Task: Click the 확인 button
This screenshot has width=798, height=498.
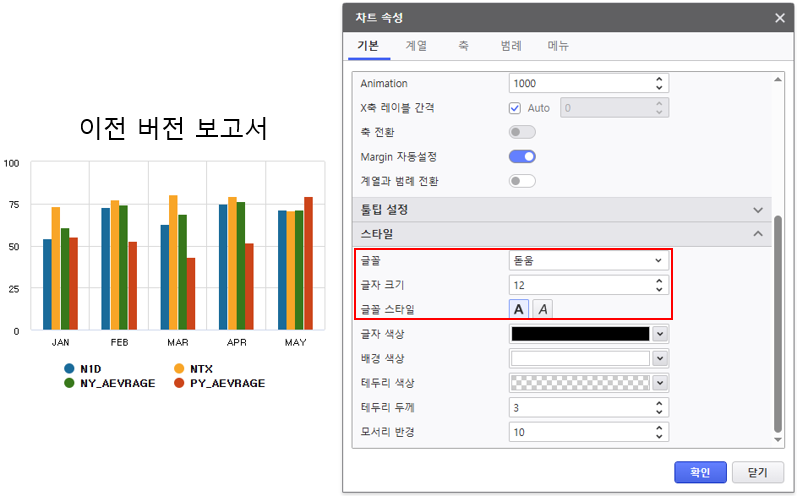Action: click(700, 472)
